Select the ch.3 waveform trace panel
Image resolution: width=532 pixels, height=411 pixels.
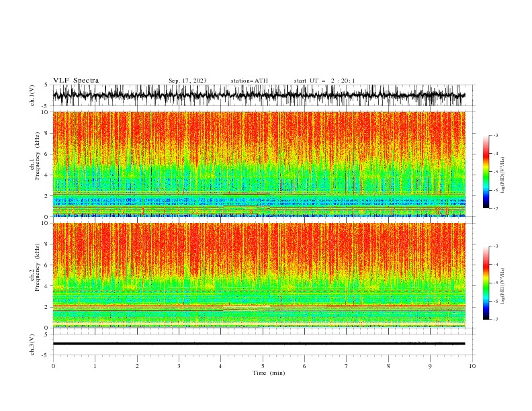(x=263, y=345)
